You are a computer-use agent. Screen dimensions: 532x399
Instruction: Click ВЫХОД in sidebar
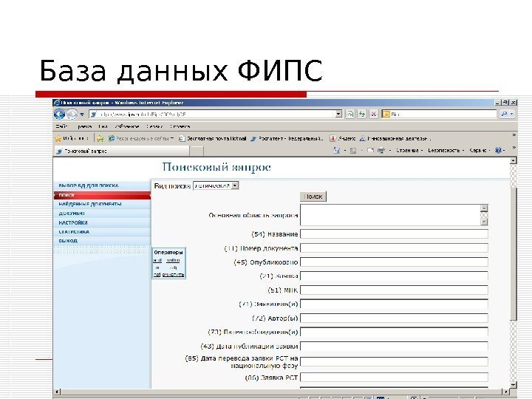102,241
